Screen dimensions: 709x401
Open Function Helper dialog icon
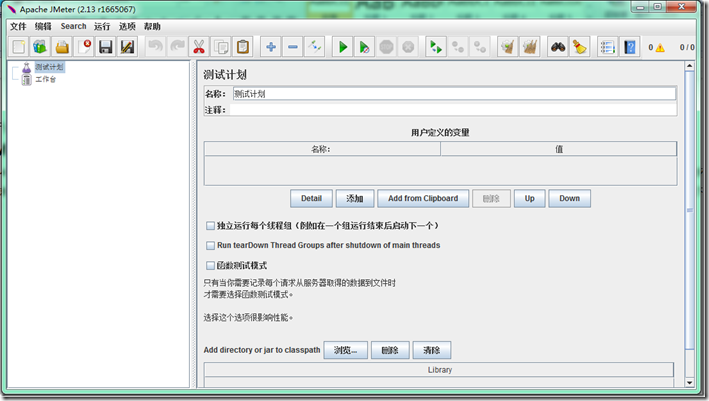click(x=607, y=47)
